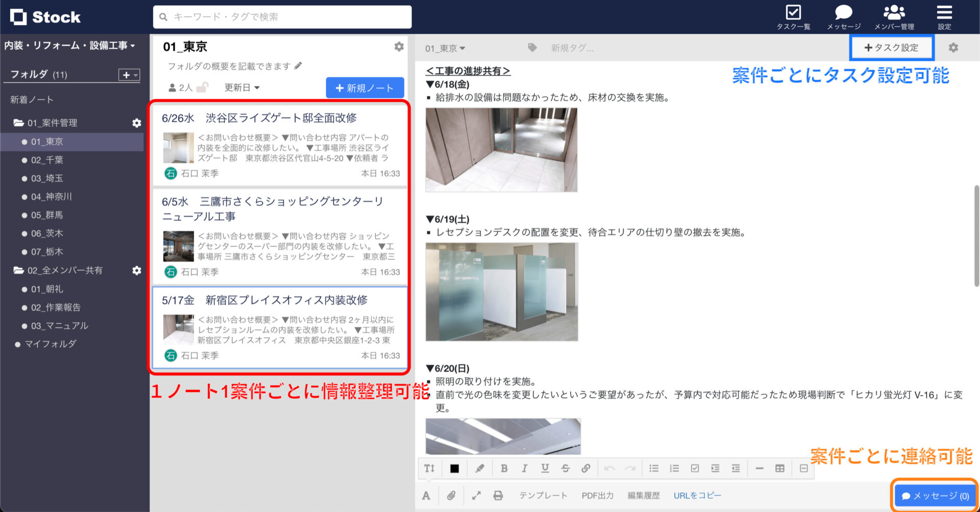Open the 更新日 sort dropdown
Viewport: 980px width, 512px height.
coord(242,88)
